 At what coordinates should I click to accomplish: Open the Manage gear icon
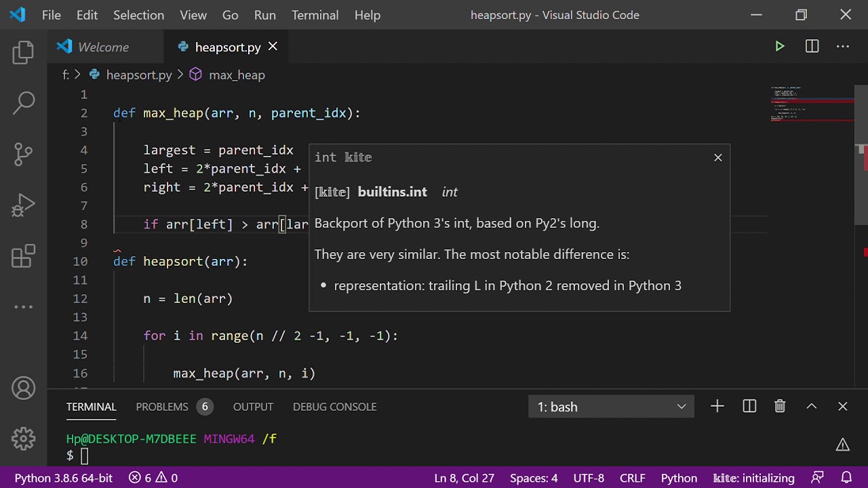(x=23, y=439)
